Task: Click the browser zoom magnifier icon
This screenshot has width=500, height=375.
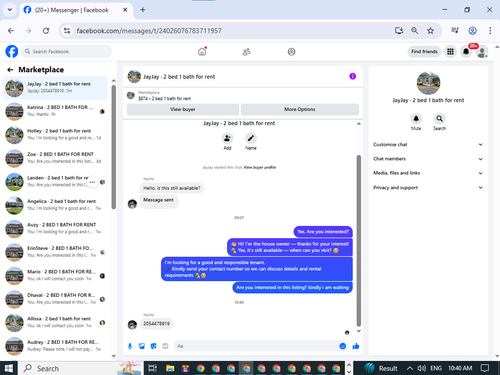Action: click(x=414, y=31)
